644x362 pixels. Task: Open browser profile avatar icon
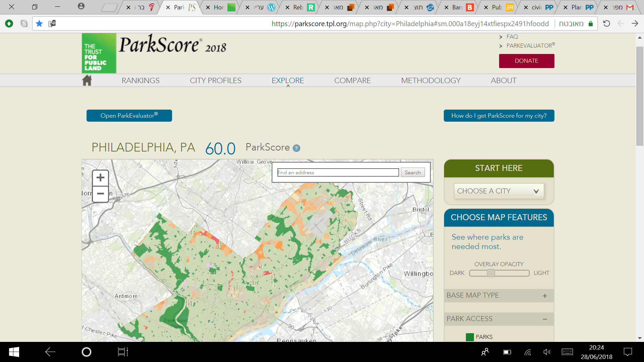pos(81,6)
